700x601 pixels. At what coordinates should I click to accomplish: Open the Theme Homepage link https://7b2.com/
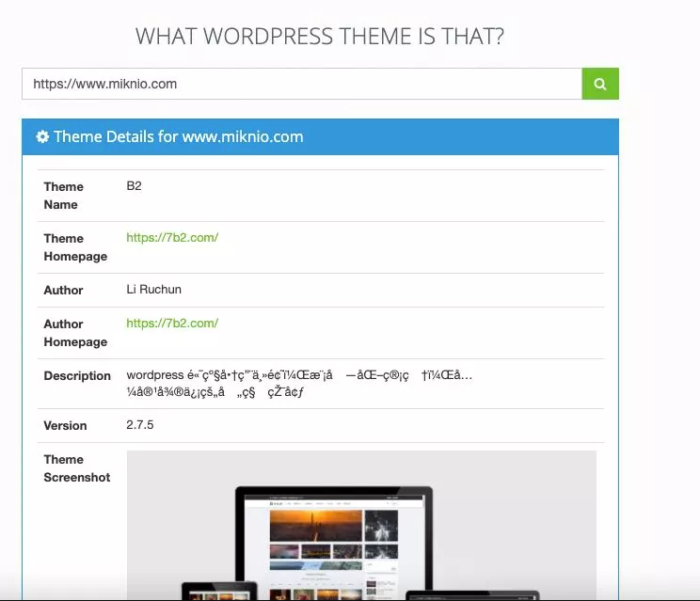(172, 237)
